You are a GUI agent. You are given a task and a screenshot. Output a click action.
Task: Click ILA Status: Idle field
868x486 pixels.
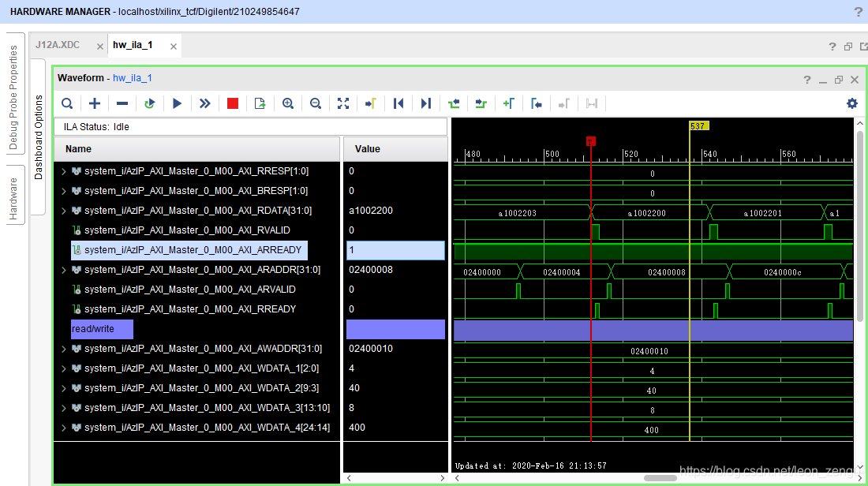coord(250,127)
